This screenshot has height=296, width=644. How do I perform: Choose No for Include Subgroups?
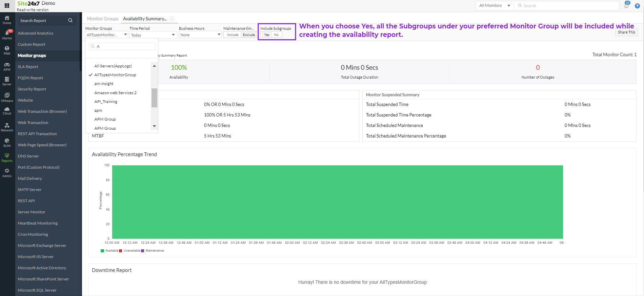point(276,35)
